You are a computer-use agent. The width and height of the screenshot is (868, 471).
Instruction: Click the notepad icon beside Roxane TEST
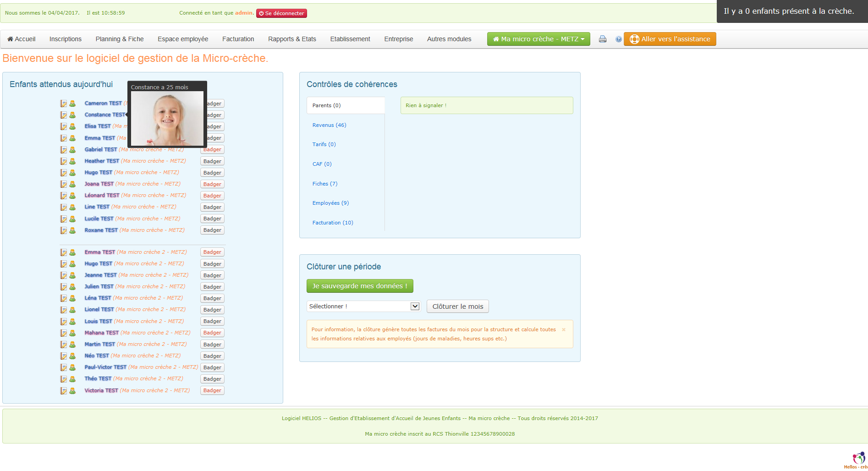coord(64,230)
